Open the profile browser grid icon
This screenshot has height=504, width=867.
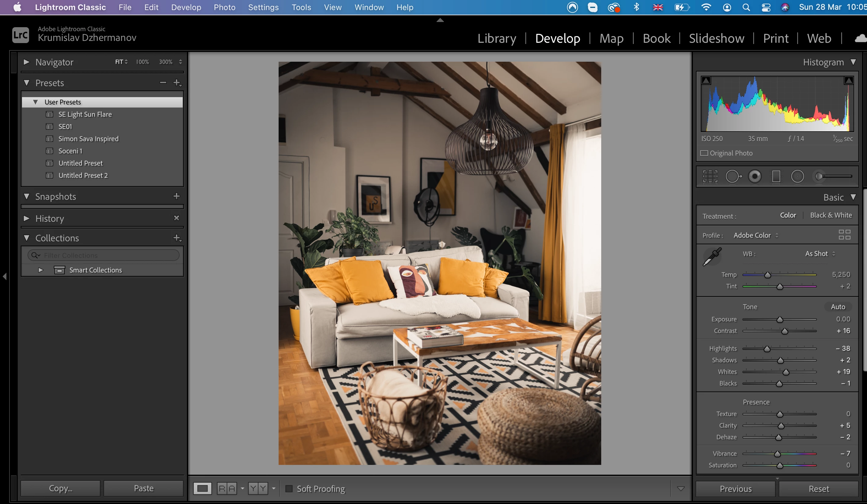coord(844,235)
